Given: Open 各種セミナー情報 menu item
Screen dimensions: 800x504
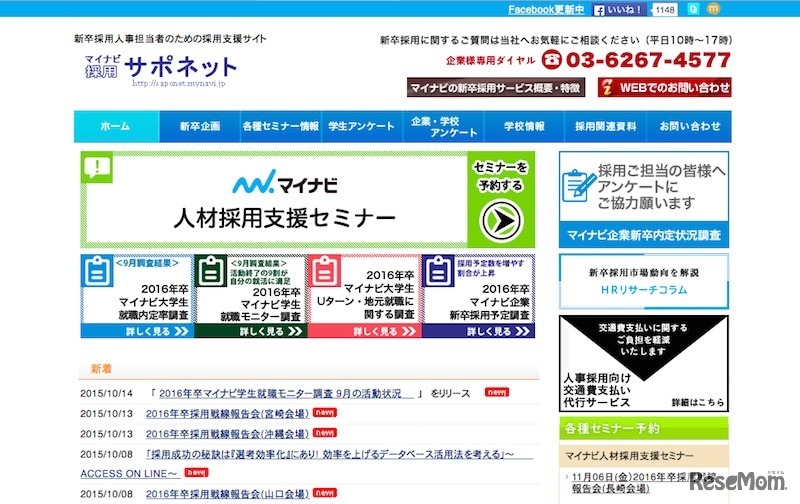Looking at the screenshot, I should pos(281,127).
